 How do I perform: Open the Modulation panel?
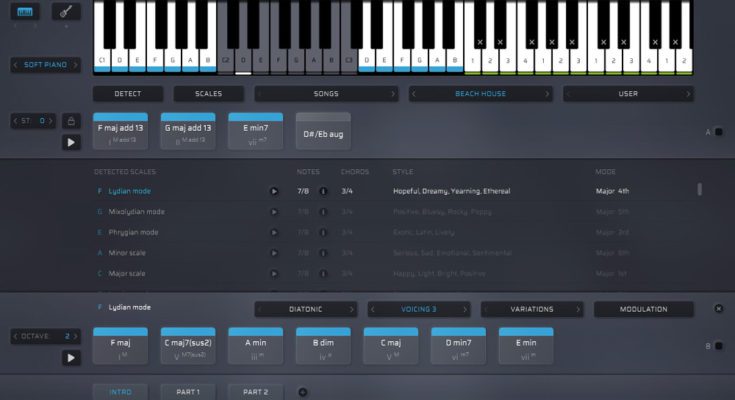point(643,309)
